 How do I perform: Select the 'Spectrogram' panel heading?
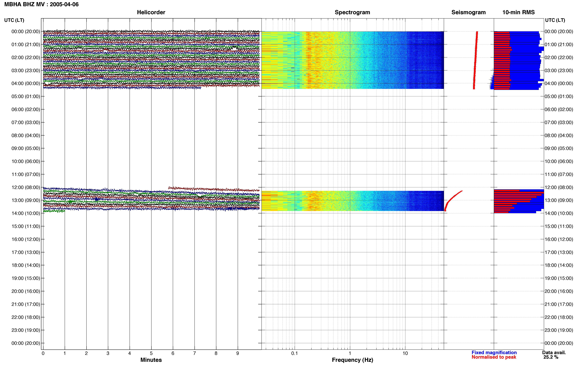pyautogui.click(x=352, y=12)
